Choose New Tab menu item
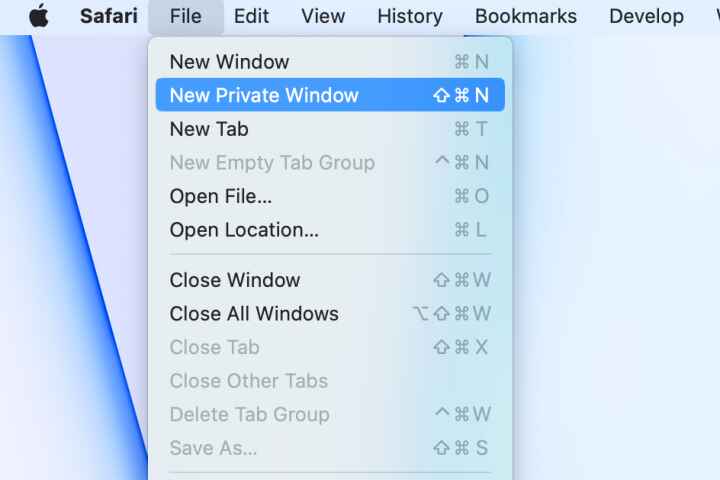Image resolution: width=720 pixels, height=480 pixels. coord(330,129)
